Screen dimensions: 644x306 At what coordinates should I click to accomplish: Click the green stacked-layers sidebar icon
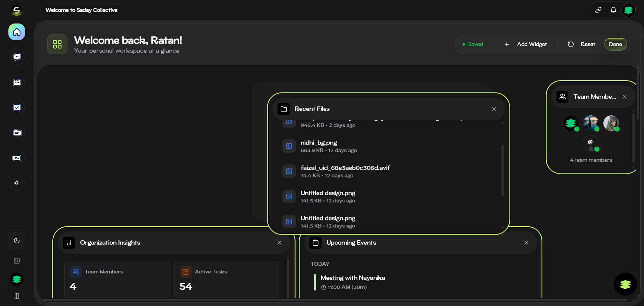(17, 279)
